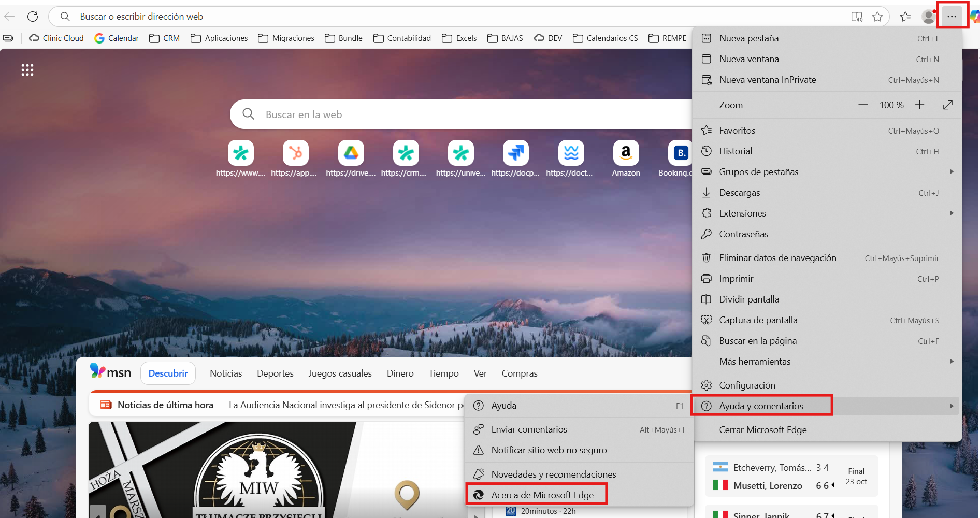Click the full screen zoom icon
The image size is (980, 518).
(x=948, y=105)
